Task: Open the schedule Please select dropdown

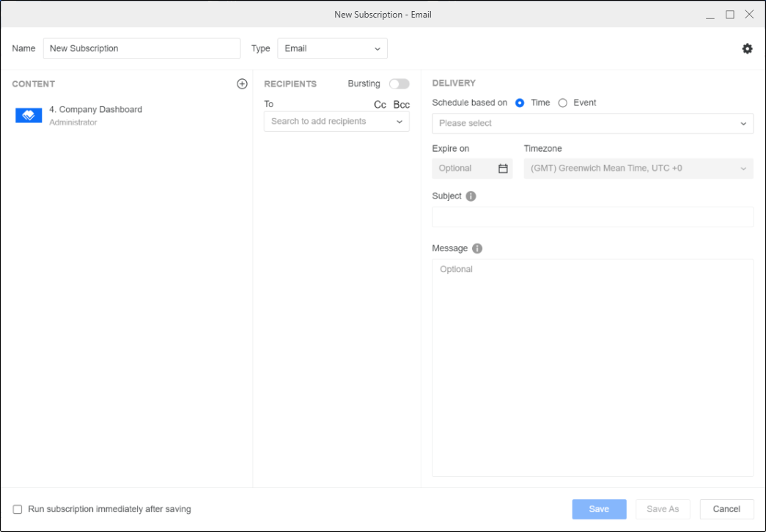Action: (x=592, y=124)
